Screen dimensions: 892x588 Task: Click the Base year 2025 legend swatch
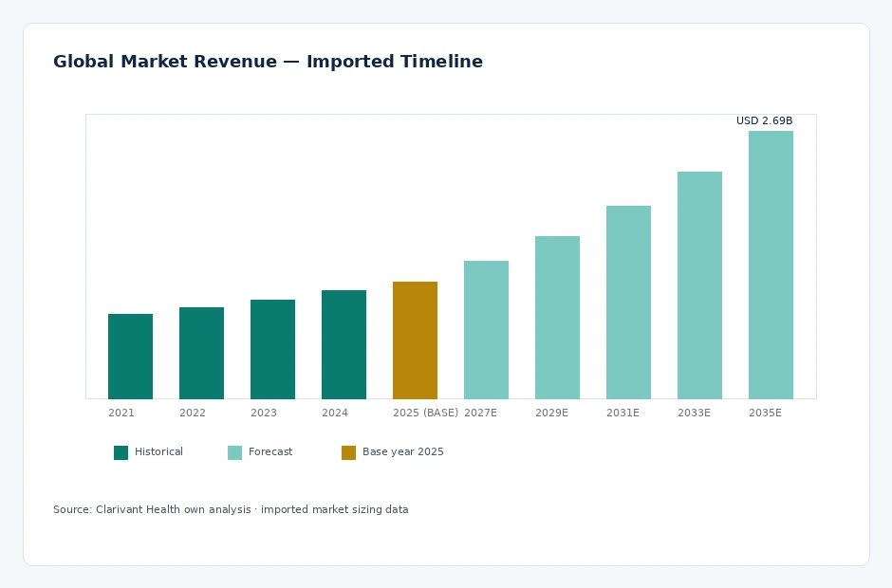pyautogui.click(x=348, y=452)
